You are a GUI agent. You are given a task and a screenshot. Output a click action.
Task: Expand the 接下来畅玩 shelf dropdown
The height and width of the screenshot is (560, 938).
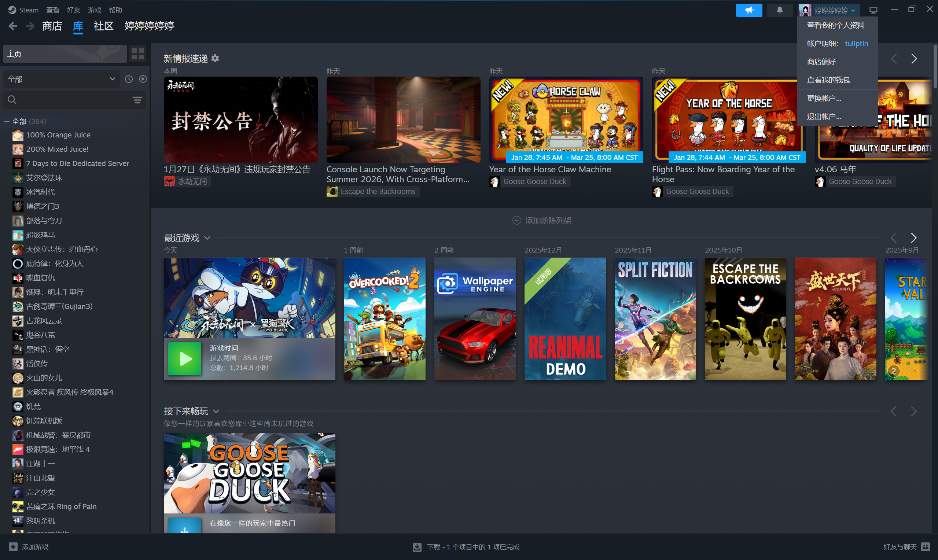(x=216, y=411)
